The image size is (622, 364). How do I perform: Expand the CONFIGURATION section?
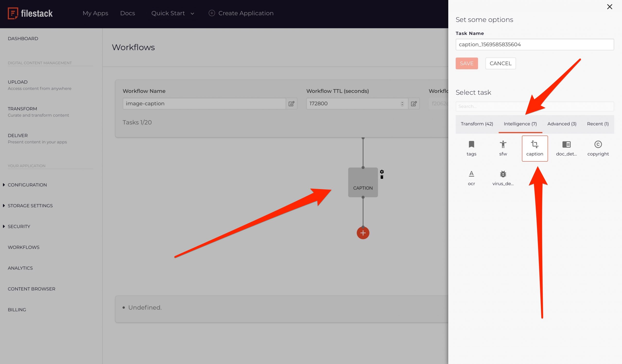click(27, 185)
